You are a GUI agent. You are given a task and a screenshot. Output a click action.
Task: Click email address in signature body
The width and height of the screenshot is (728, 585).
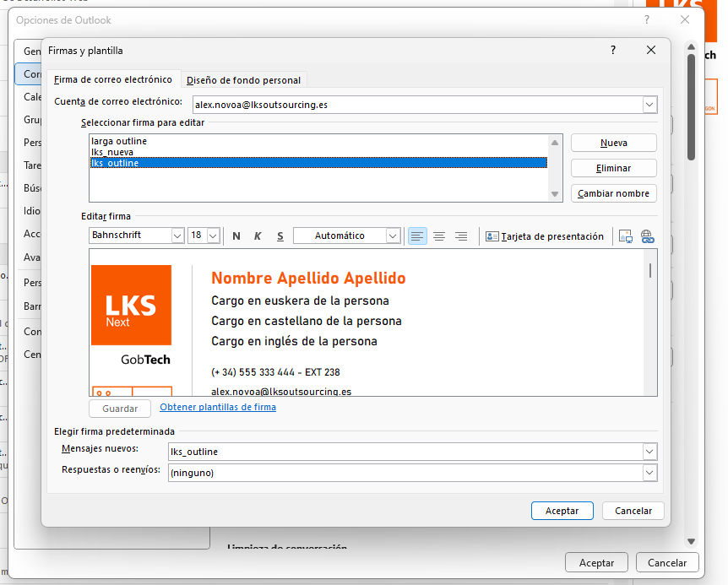pos(281,392)
